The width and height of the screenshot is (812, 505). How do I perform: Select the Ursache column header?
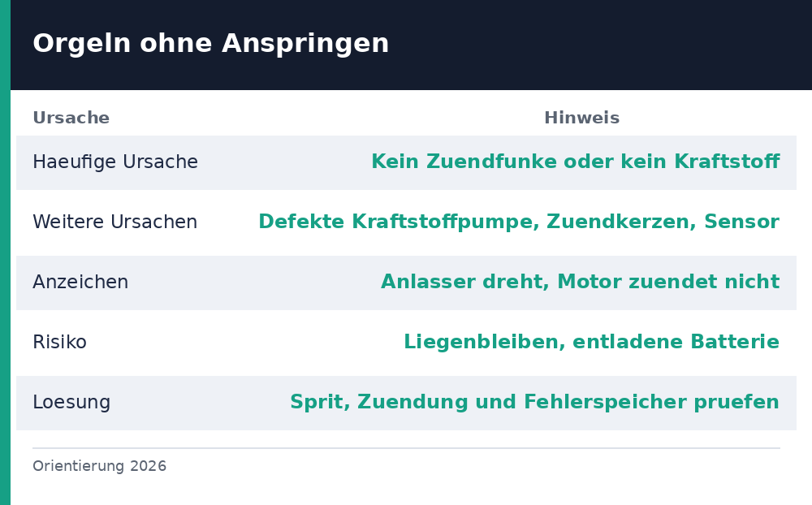click(71, 118)
